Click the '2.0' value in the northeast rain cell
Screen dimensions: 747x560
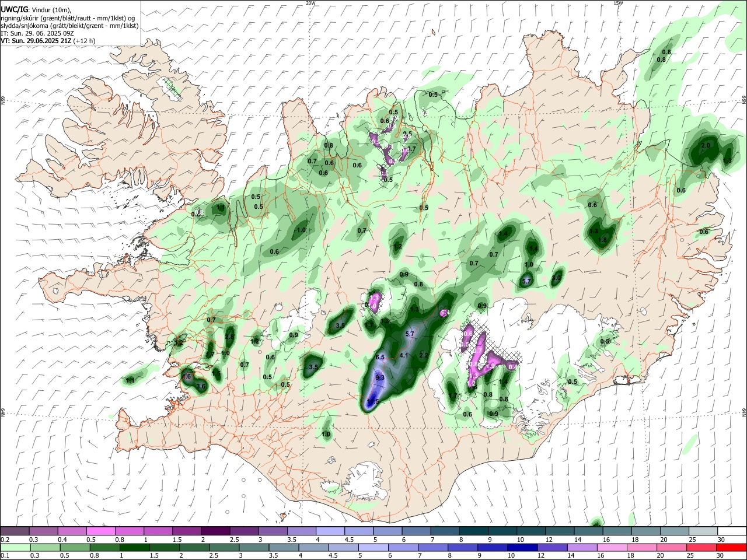tap(705, 146)
